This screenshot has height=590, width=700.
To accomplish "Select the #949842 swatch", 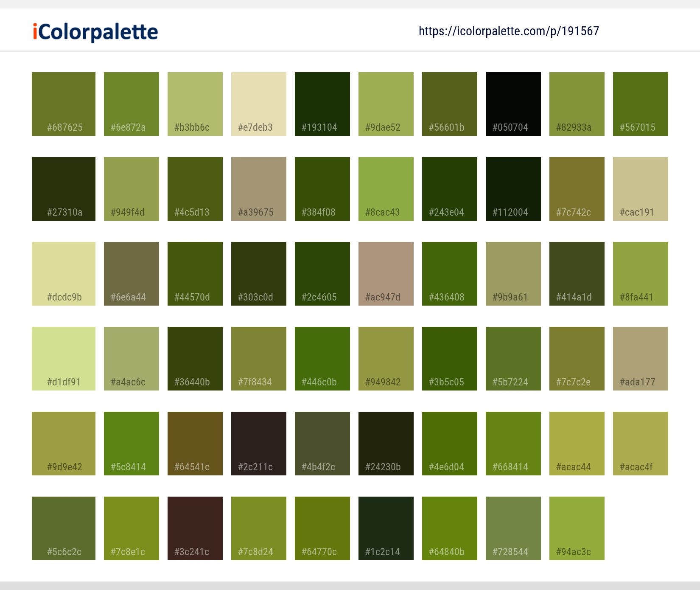I will [386, 359].
